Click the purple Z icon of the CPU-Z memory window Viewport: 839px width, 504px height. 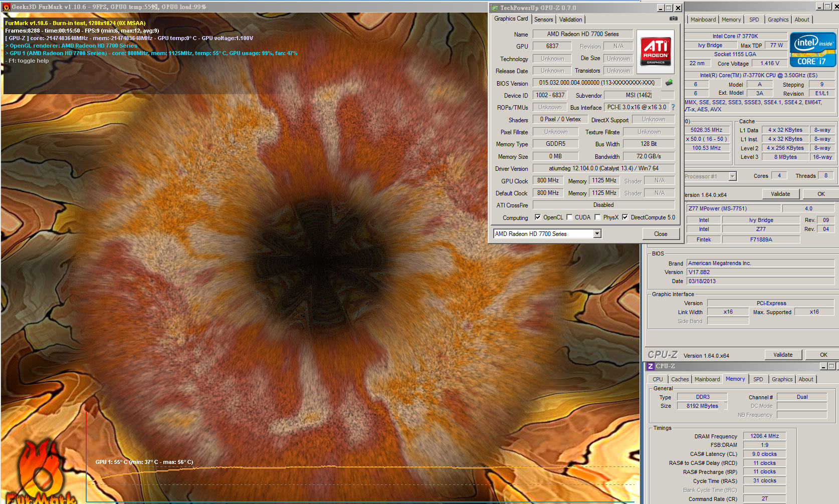click(651, 366)
